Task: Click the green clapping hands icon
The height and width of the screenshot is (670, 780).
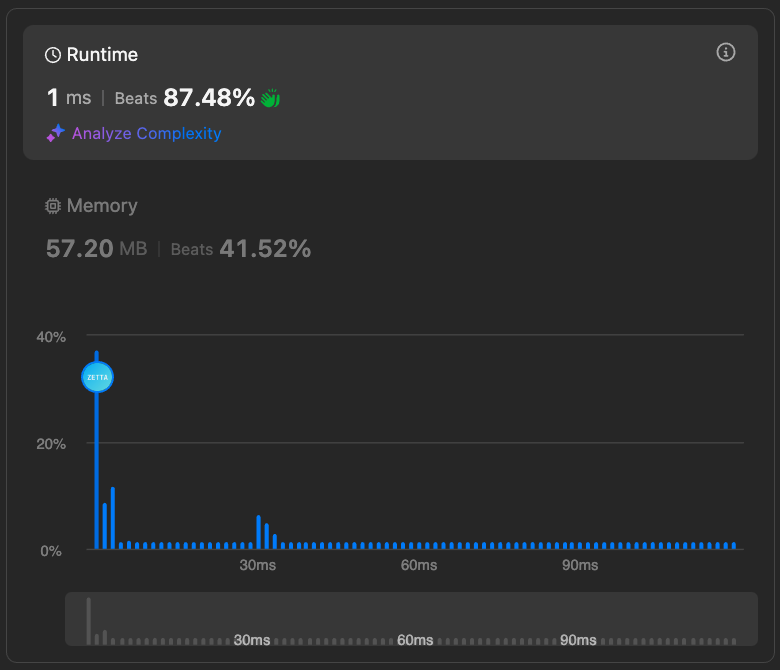Action: coord(270,98)
